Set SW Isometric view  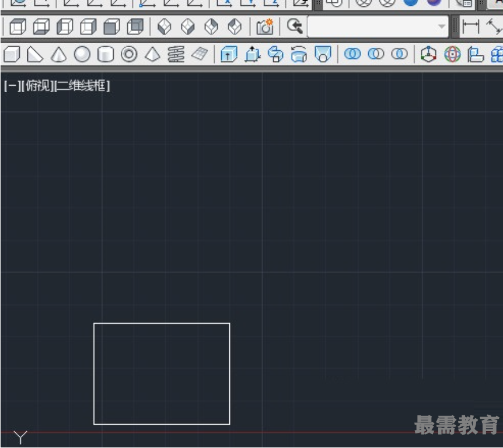coord(165,27)
